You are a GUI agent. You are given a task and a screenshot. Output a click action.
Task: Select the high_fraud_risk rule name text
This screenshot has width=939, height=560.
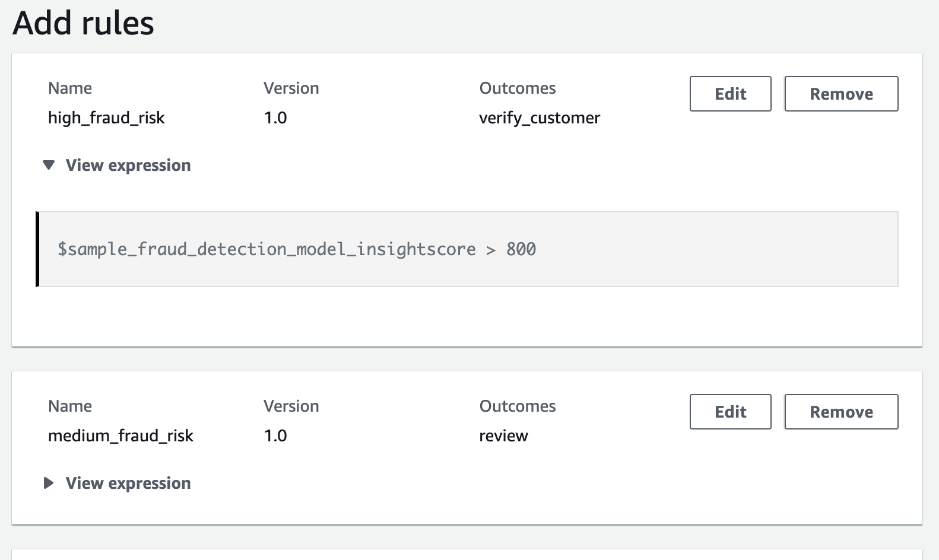pos(106,117)
